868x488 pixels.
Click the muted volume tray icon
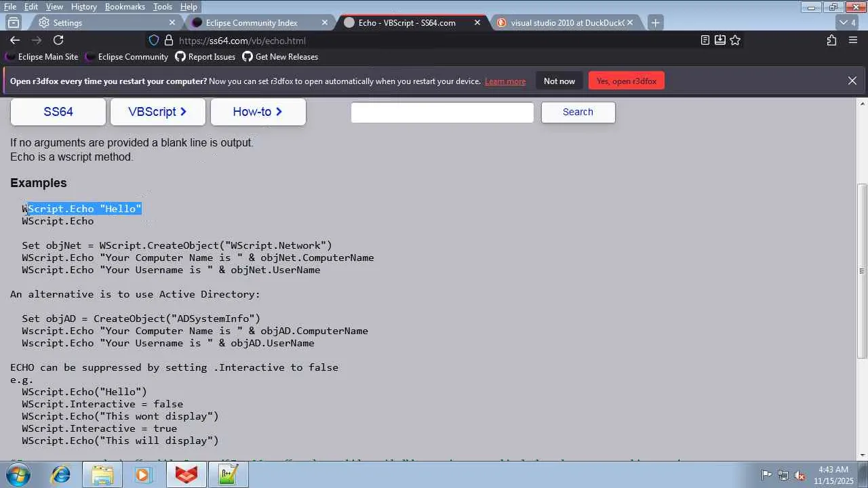(x=800, y=474)
